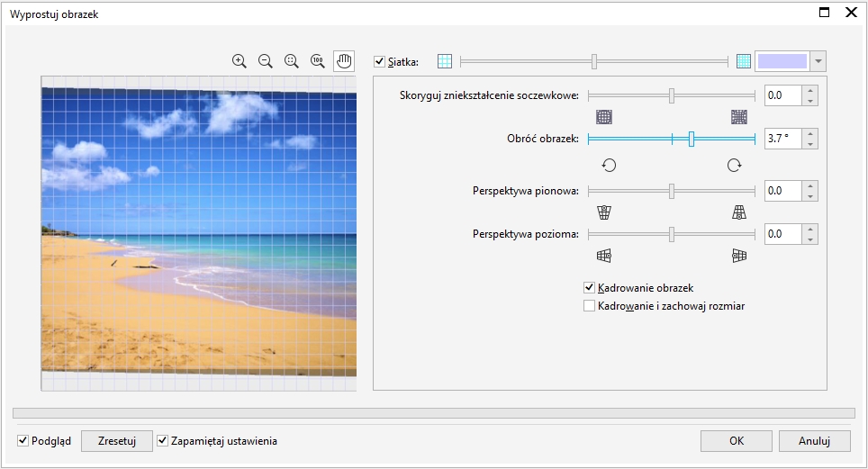Screen dimensions: 868x469
Task: Click the Perspektywa pozioma slider handle
Action: click(x=672, y=234)
